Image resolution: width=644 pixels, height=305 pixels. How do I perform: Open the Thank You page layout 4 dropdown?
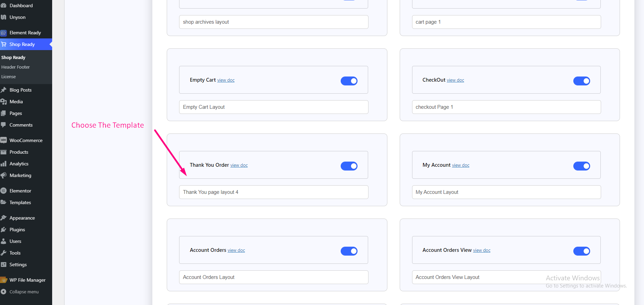tap(273, 192)
